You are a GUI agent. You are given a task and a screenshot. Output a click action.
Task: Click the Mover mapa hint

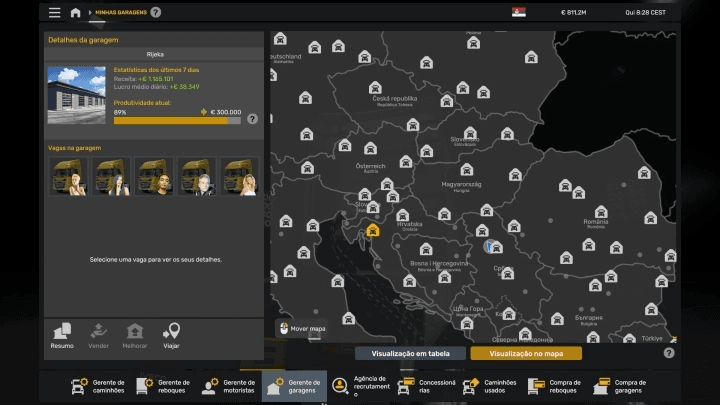303,329
